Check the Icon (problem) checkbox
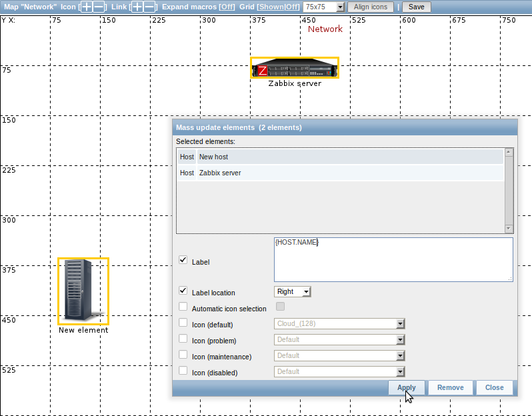The image size is (532, 416). pyautogui.click(x=183, y=338)
